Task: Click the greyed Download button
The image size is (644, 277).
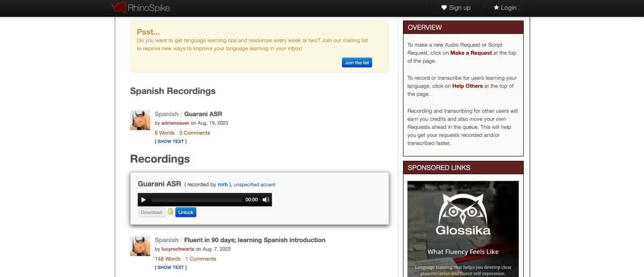Action: tap(151, 212)
